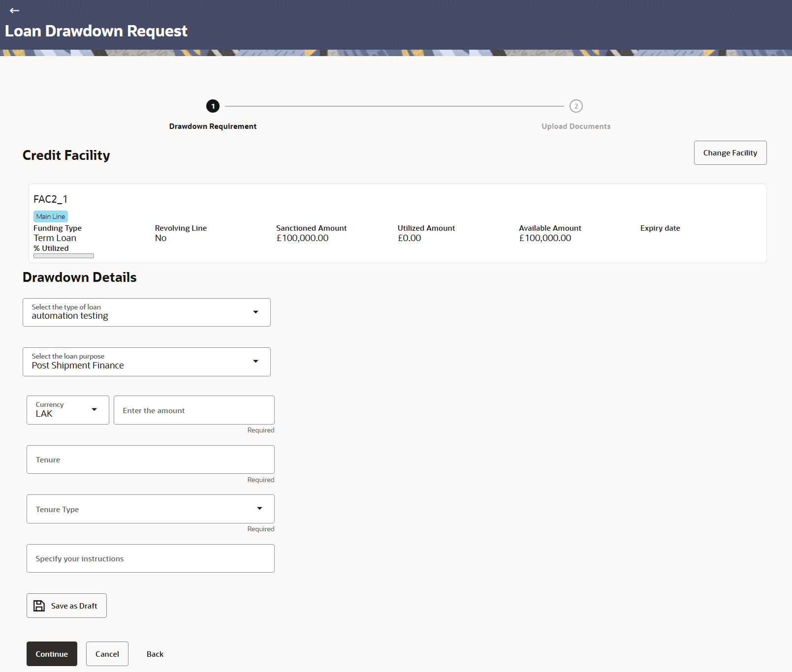Viewport: 792px width, 672px height.
Task: Click the Utilized Amount value £0.00
Action: [x=409, y=238]
